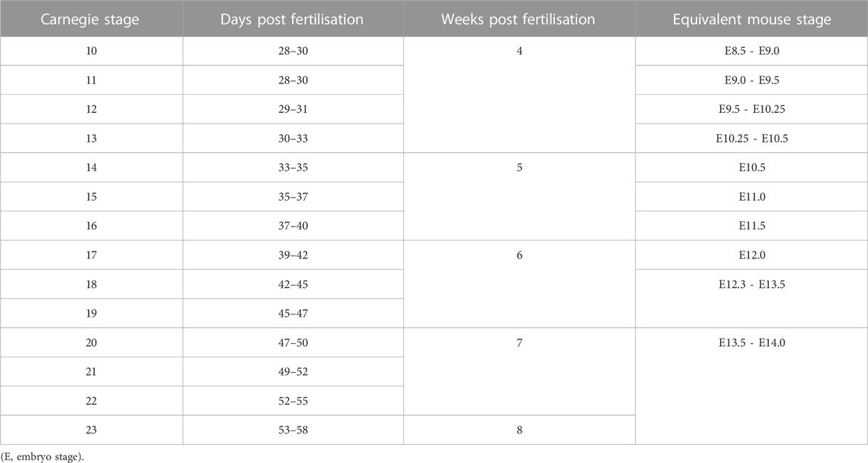The width and height of the screenshot is (868, 463).
Task: Select the week 8 cell
Action: point(519,430)
